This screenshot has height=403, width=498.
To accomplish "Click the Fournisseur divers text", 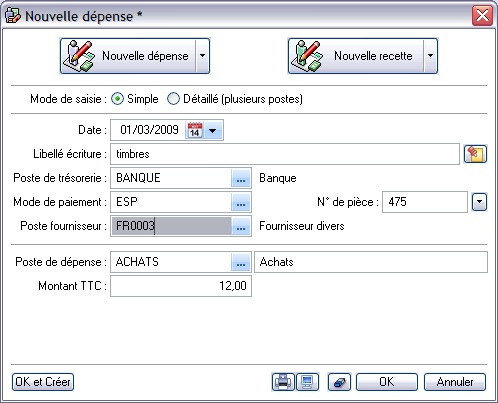I will click(302, 226).
